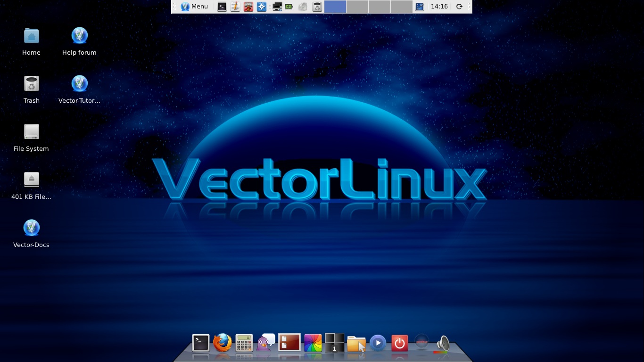
Task: Click the red power button in dock
Action: tap(399, 343)
